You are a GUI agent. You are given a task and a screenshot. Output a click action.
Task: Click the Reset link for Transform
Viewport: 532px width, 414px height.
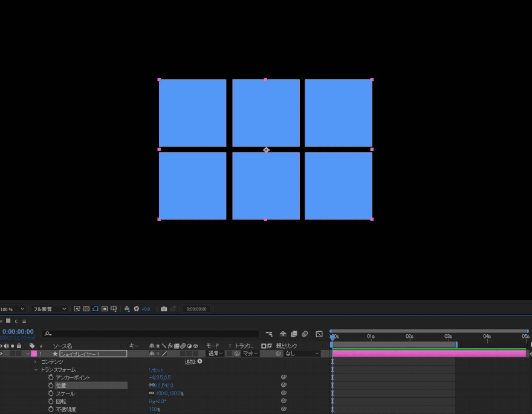coord(156,369)
